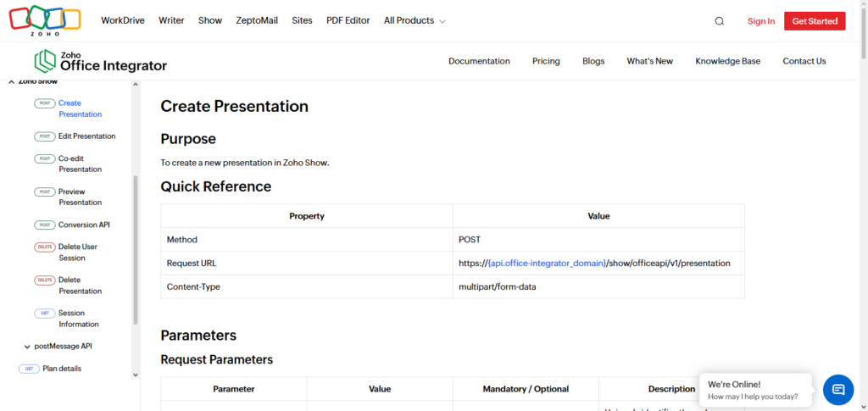Open the live chat bubble icon

pyautogui.click(x=838, y=390)
